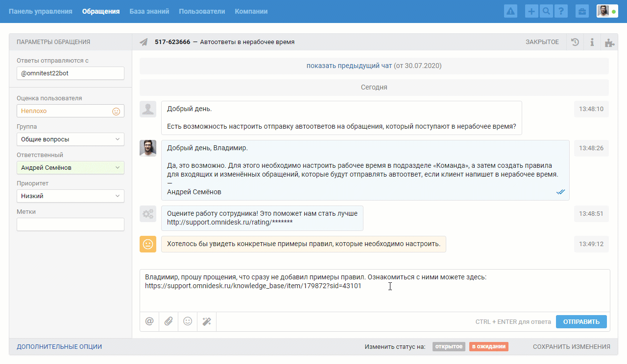Click the ЗАКРЫТОЕ status label
Screen dimensions: 627x364
pos(542,42)
